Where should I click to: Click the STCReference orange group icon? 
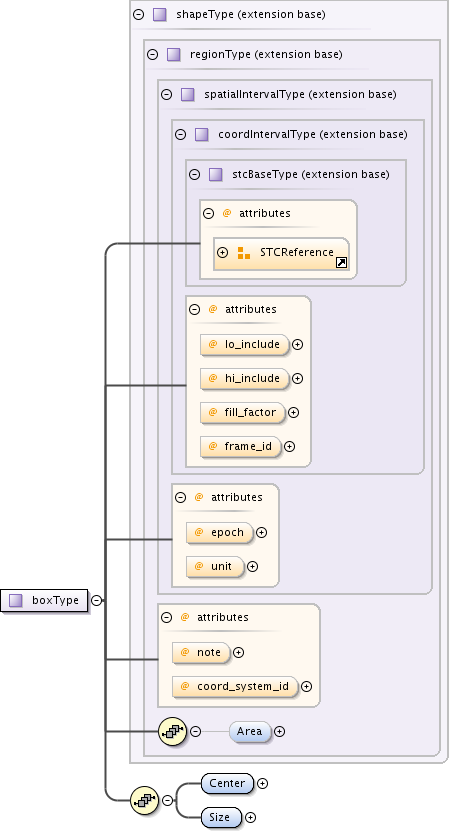(x=244, y=253)
